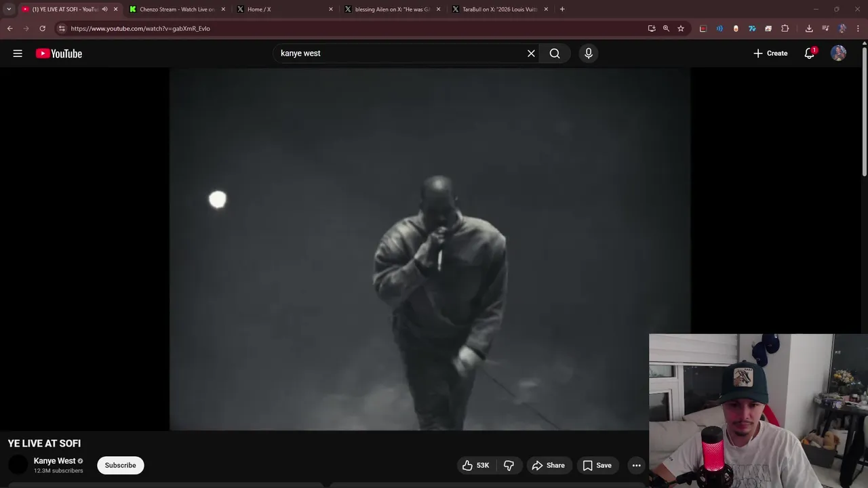868x488 pixels.
Task: Go to the YouTube home logo
Action: [59, 54]
